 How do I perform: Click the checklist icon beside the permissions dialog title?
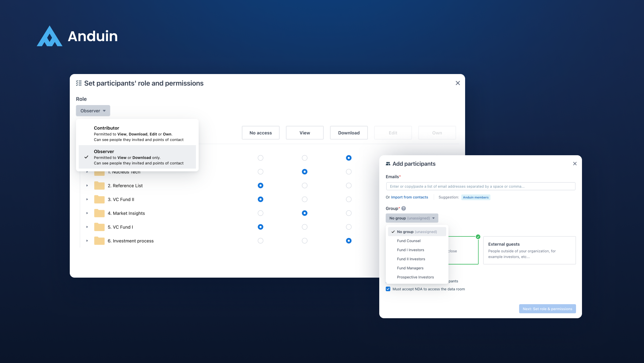pyautogui.click(x=79, y=83)
